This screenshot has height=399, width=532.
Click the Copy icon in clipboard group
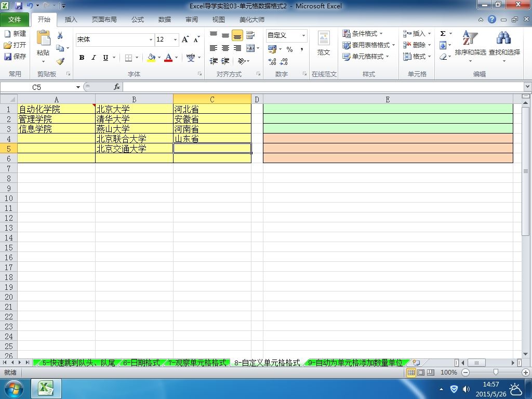[x=60, y=48]
